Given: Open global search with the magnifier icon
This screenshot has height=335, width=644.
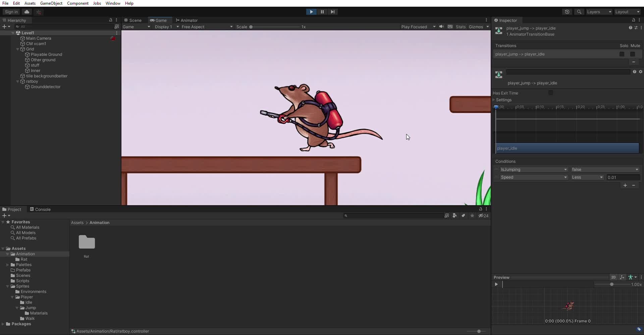Looking at the screenshot, I should [x=579, y=12].
